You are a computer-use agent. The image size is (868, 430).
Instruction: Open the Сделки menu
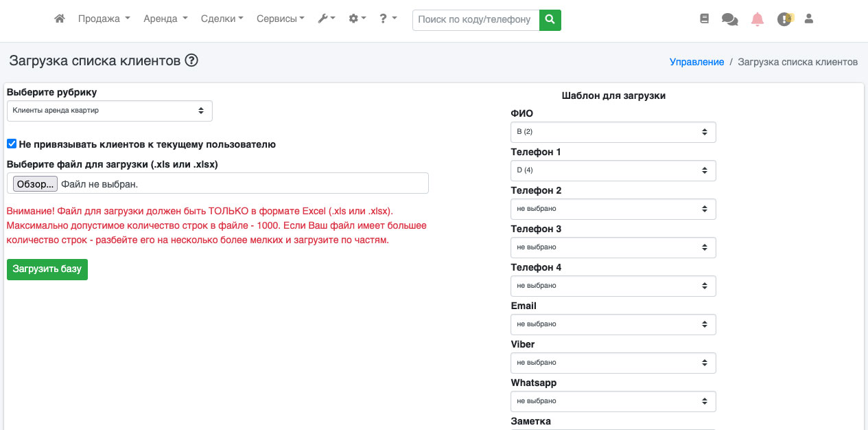[222, 19]
